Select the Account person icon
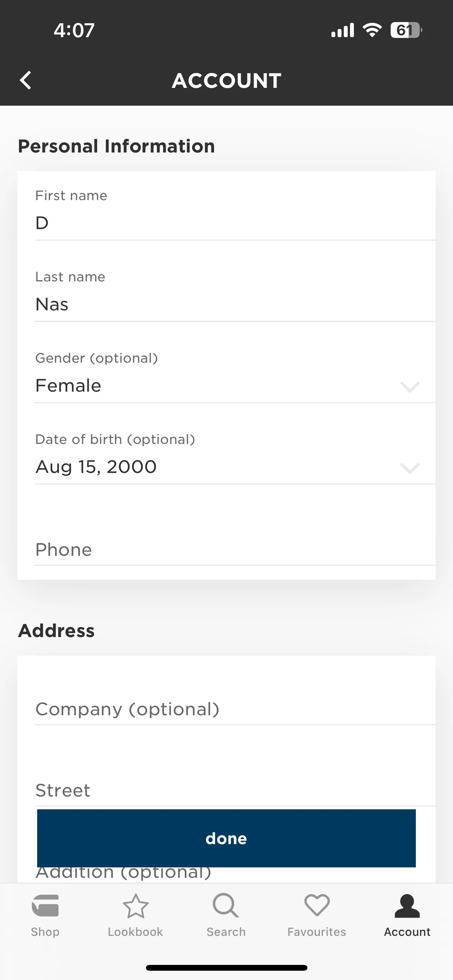Image resolution: width=453 pixels, height=980 pixels. [x=407, y=906]
